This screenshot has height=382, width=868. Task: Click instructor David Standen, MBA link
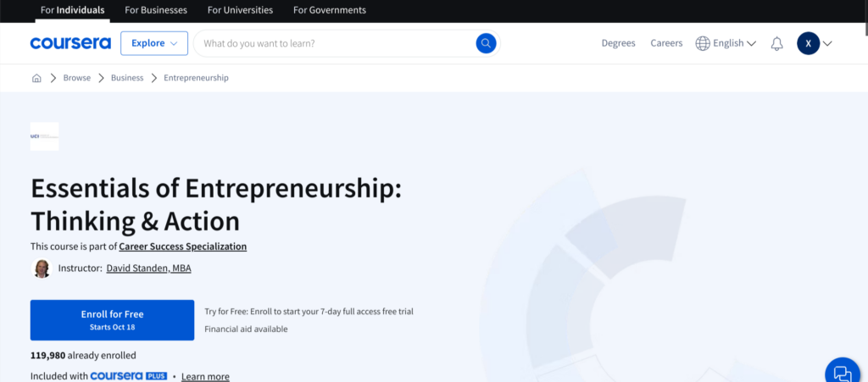click(148, 269)
